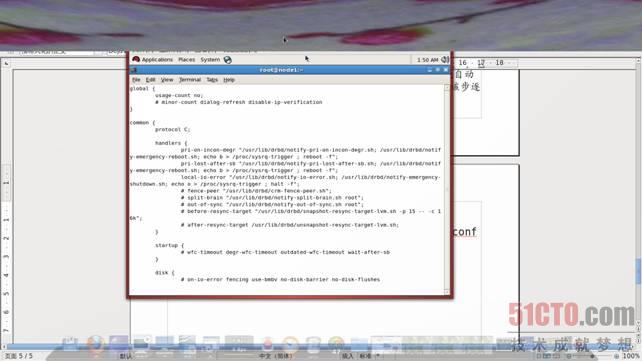
Task: Click the volume speaker icon in panel
Action: tap(445, 60)
